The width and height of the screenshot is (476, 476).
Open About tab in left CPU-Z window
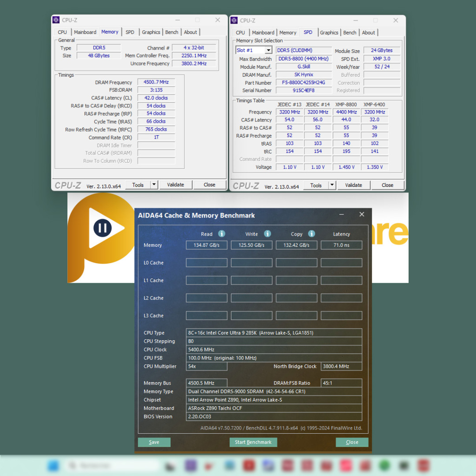click(190, 32)
